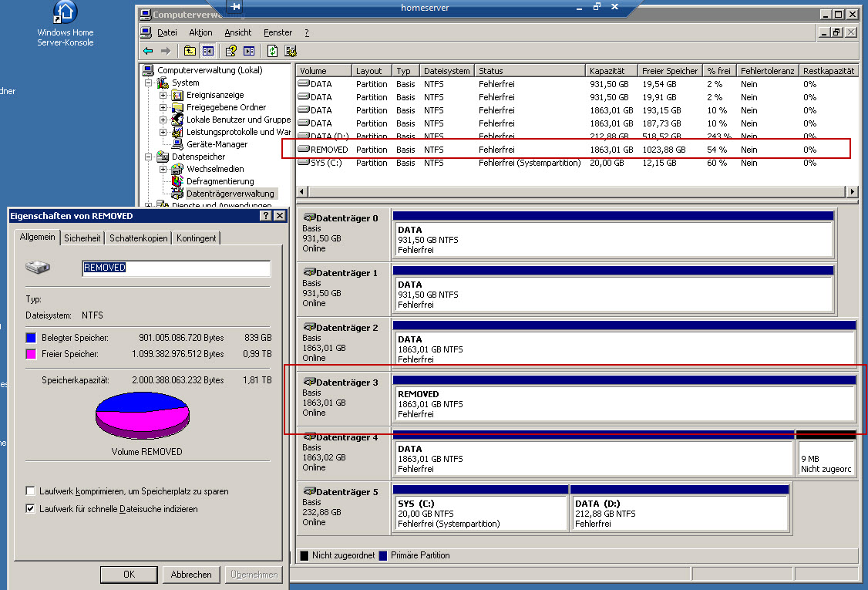Click the Geräte-Manager tree icon
This screenshot has width=868, height=590.
pyautogui.click(x=178, y=144)
